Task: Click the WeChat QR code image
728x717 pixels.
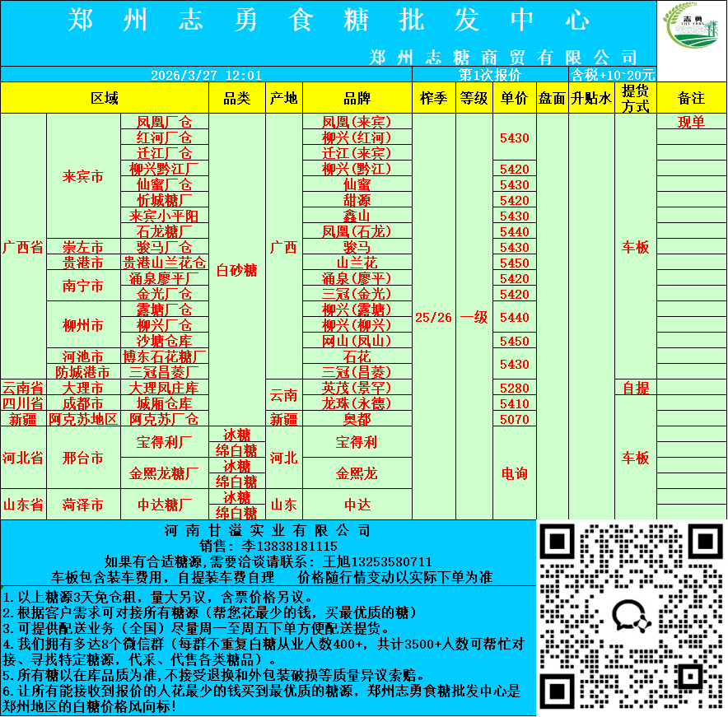Action: coord(632,617)
